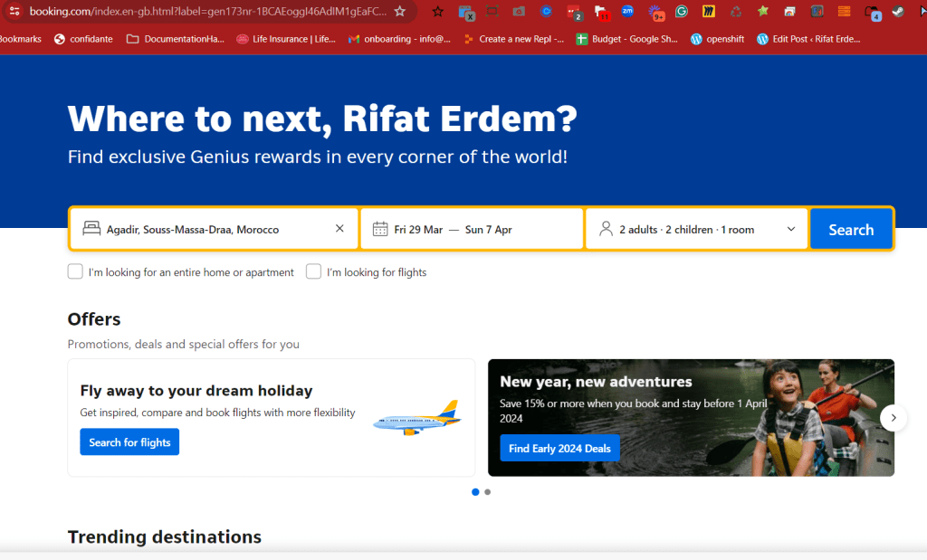Click the blue Search button

pyautogui.click(x=851, y=229)
